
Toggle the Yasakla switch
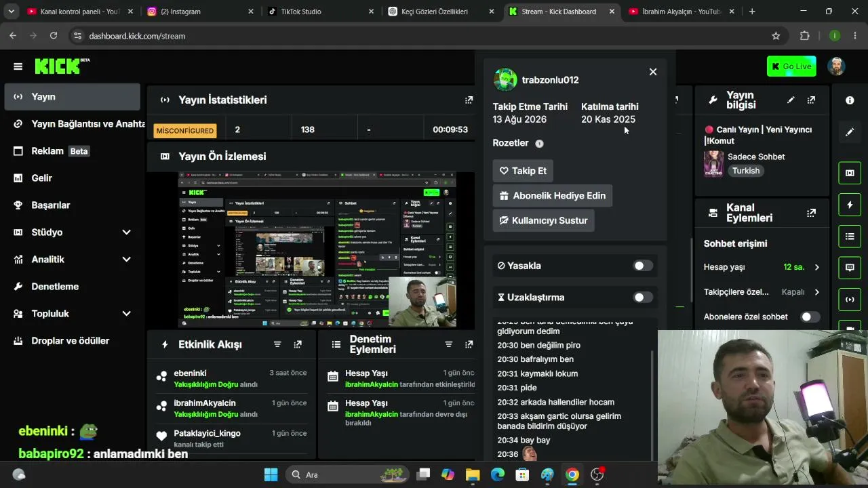pyautogui.click(x=643, y=266)
